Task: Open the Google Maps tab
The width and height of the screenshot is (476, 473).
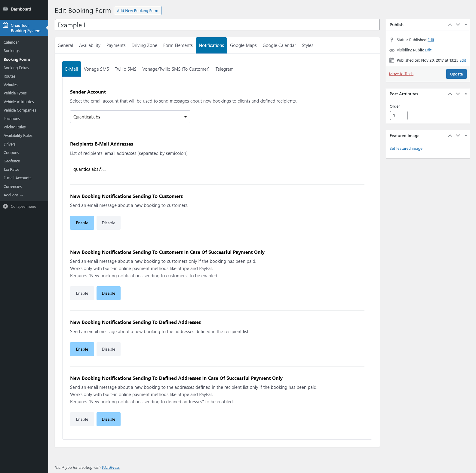Action: pos(243,45)
